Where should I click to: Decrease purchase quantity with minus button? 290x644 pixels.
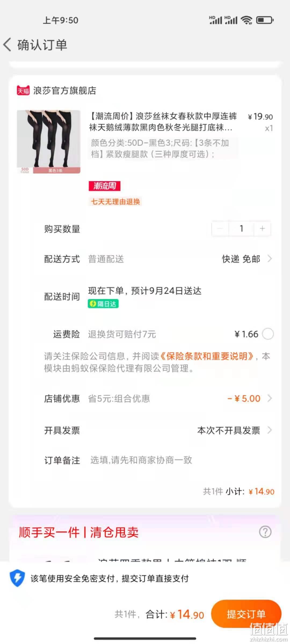tap(220, 229)
